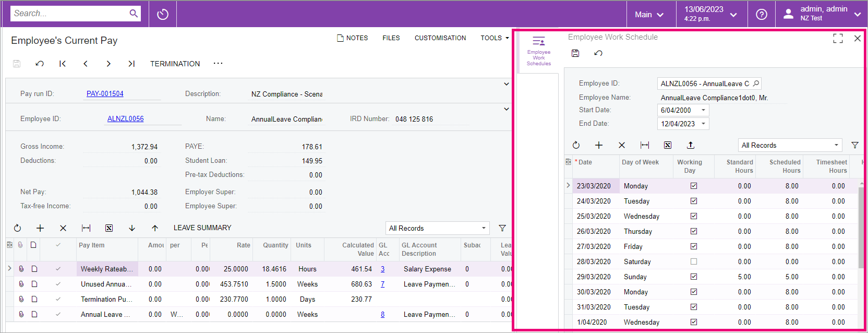The width and height of the screenshot is (868, 333).
Task: Open All Records filter in pay items
Action: [438, 228]
